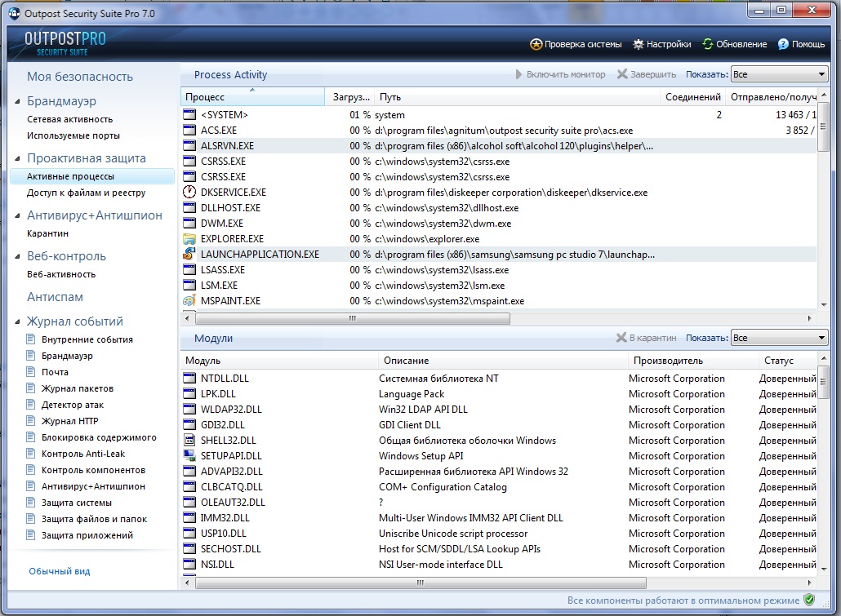Click the DKSERVICE.EXE clock icon

pos(189,192)
